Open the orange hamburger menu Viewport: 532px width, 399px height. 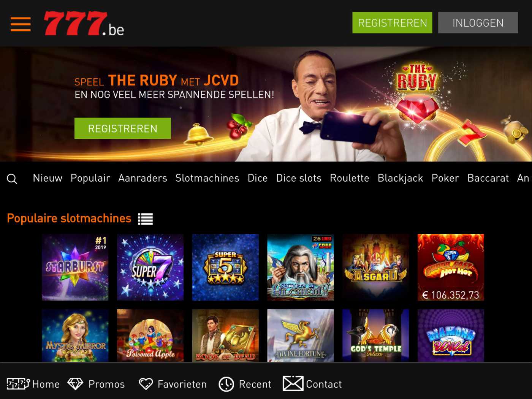(21, 24)
